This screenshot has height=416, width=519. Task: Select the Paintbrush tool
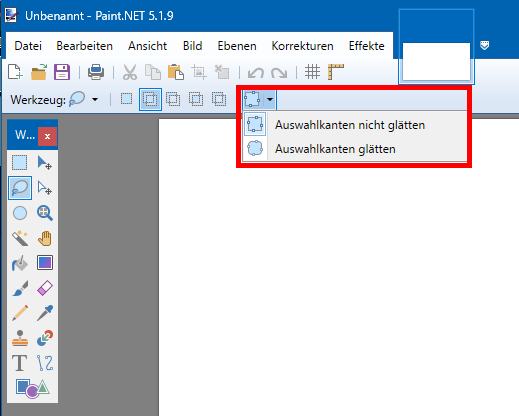coord(20,288)
